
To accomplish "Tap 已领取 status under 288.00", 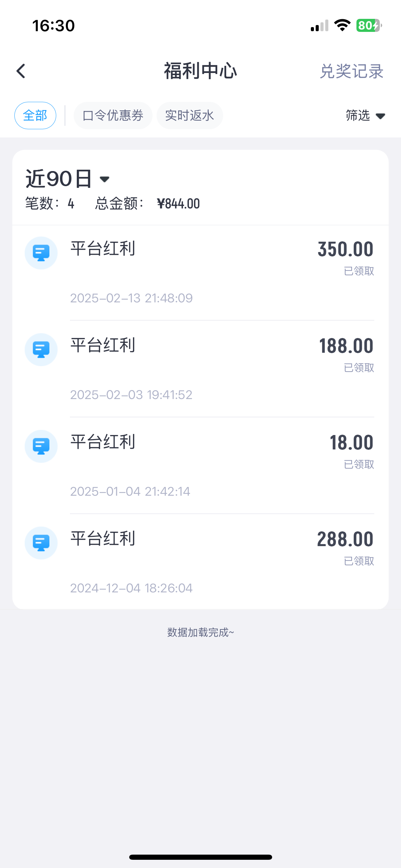I will tap(359, 561).
